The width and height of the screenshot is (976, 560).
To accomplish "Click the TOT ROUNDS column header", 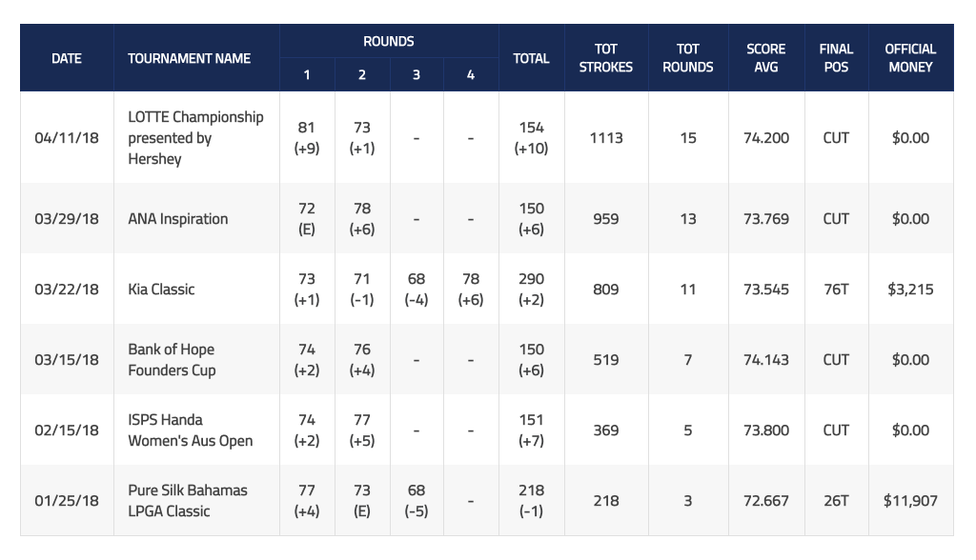I will [x=688, y=58].
